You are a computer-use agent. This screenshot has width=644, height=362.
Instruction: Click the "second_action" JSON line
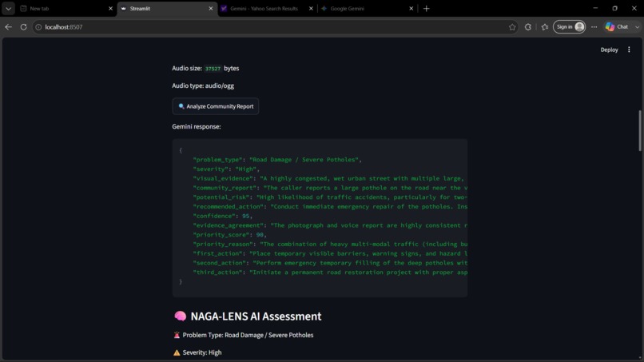point(330,264)
